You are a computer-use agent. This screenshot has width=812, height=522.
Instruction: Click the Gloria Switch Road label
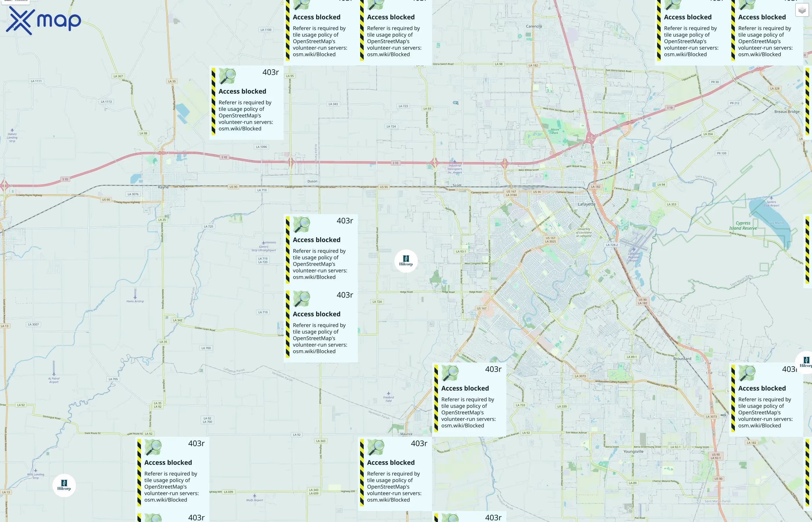(x=443, y=64)
